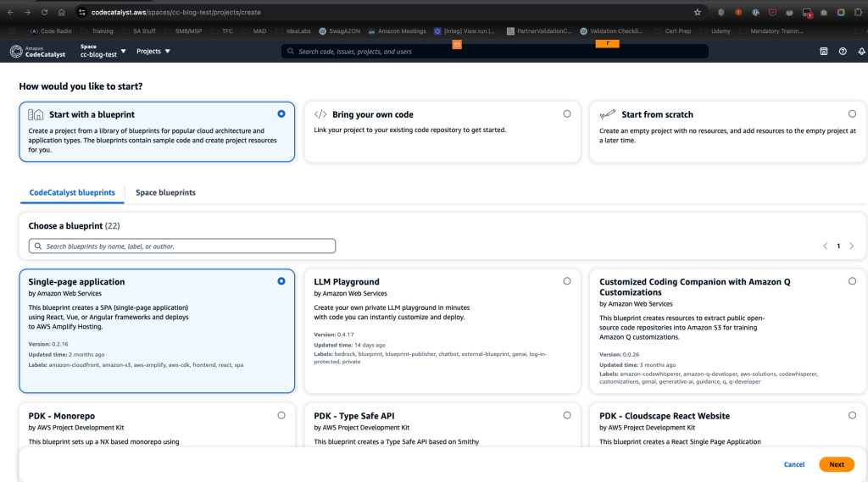Click the magnifier icon in blueprint search

click(37, 247)
